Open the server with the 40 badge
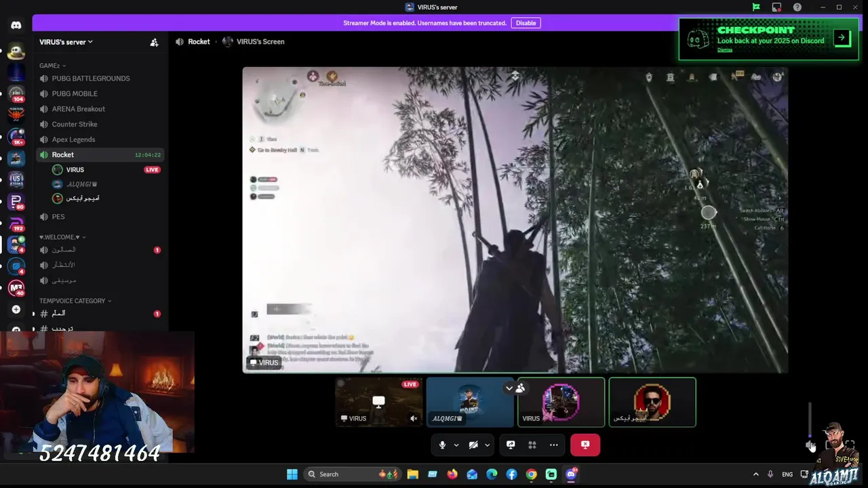Screen dimensions: 868x488 click(x=16, y=287)
